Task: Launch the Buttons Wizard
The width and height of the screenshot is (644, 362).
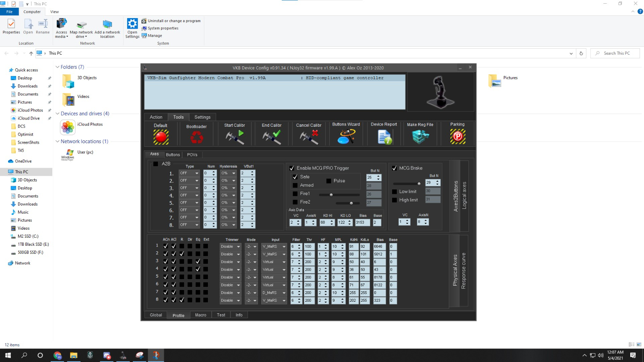Action: coord(346,137)
